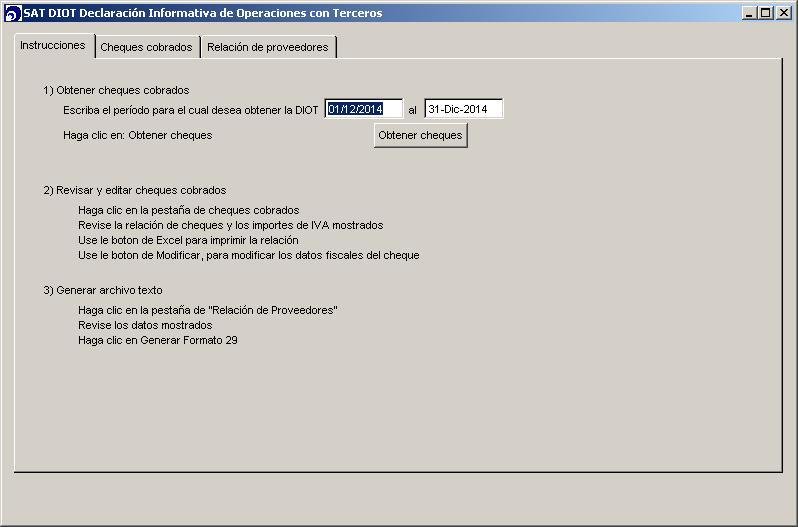Switch to the Instrucciones tab

click(53, 46)
